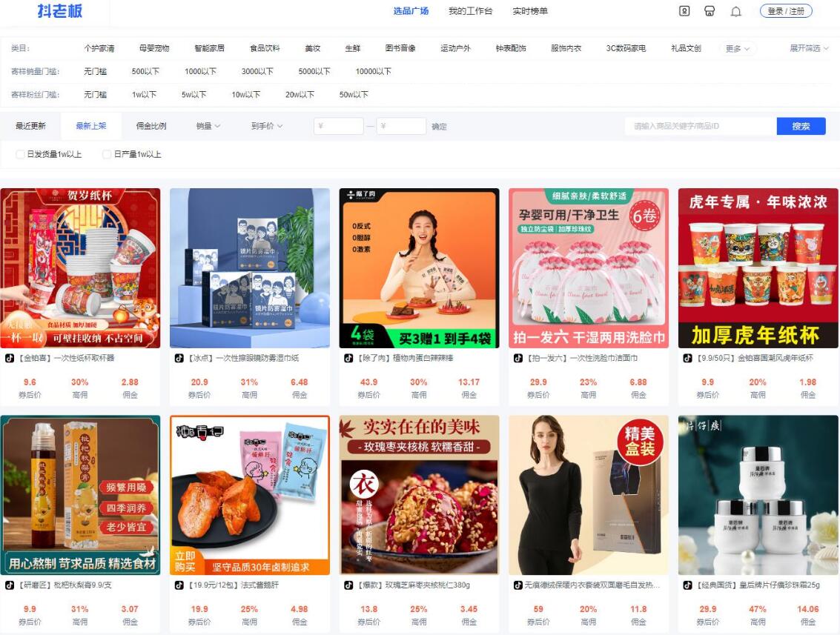Image resolution: width=840 pixels, height=635 pixels.
Task: Filter by category 生鲜
Action: (x=352, y=48)
